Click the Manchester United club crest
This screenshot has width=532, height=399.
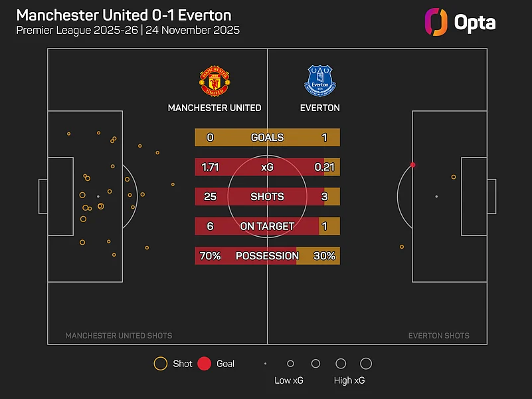click(x=215, y=82)
